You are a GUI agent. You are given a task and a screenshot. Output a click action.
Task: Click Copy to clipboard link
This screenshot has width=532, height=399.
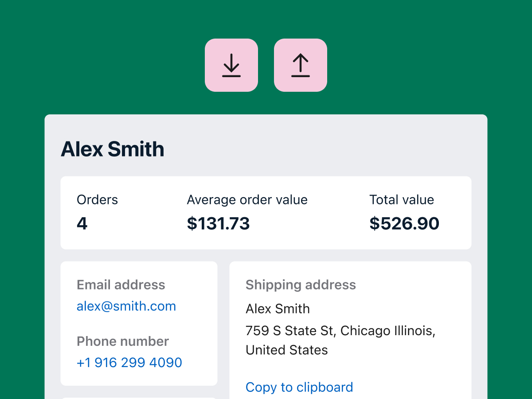(299, 387)
